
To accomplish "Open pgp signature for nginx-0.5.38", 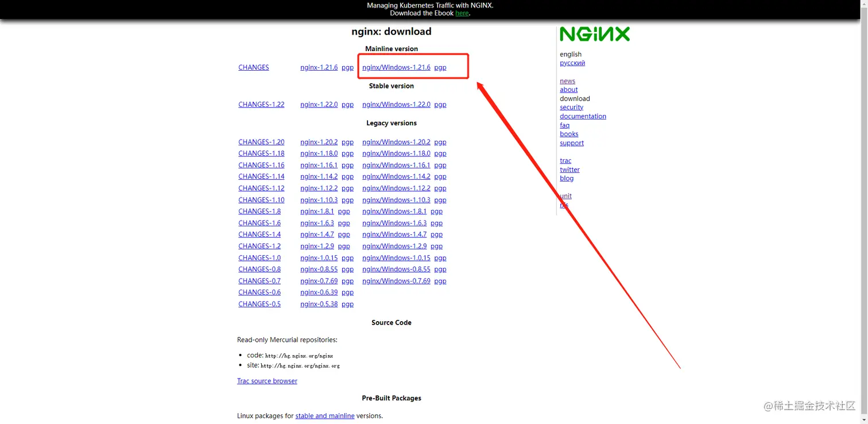I will pyautogui.click(x=347, y=304).
